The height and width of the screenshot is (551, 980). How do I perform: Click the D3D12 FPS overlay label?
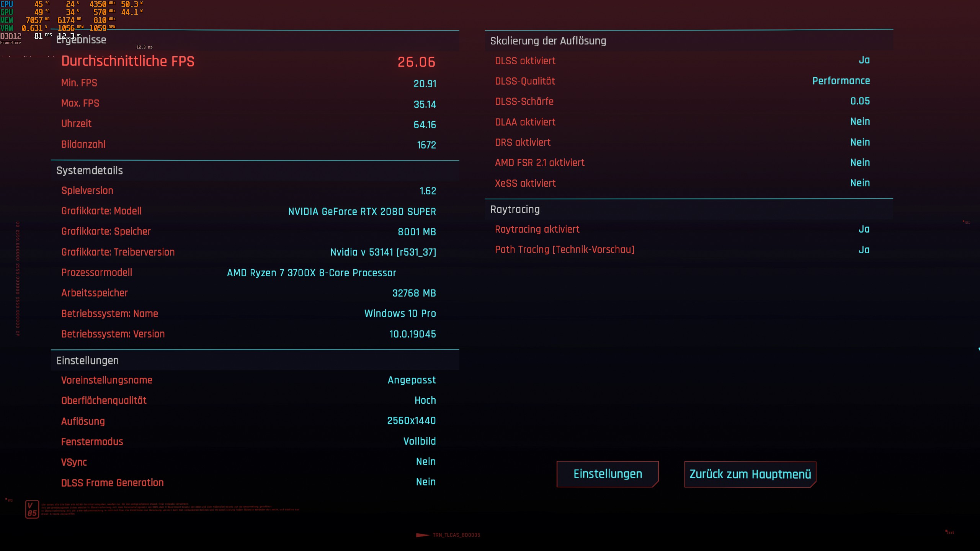(x=11, y=36)
